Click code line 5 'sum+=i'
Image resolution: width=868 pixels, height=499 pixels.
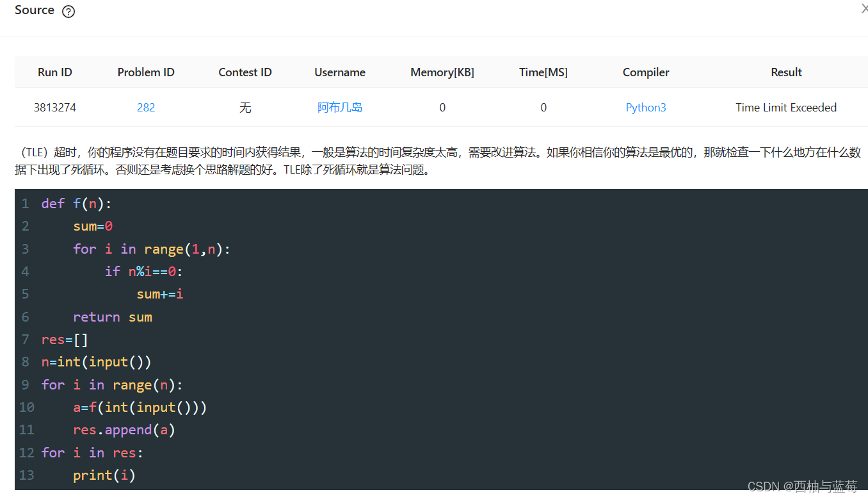point(160,294)
